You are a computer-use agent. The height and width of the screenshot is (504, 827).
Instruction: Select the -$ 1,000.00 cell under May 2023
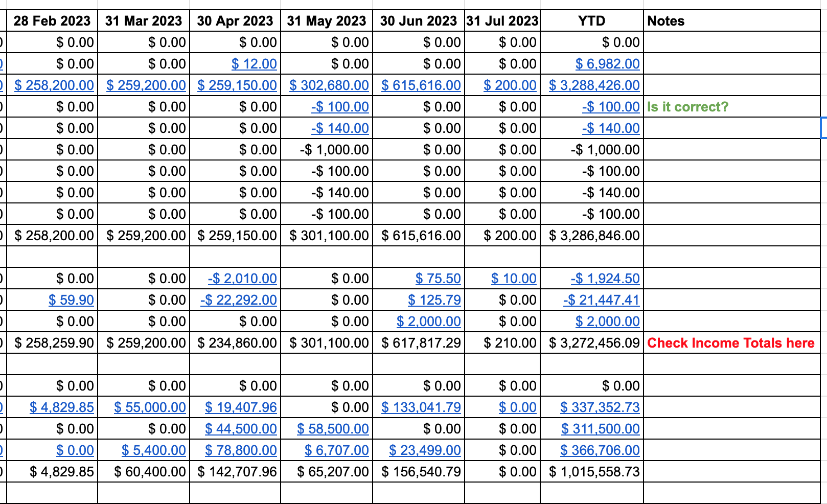(327, 150)
